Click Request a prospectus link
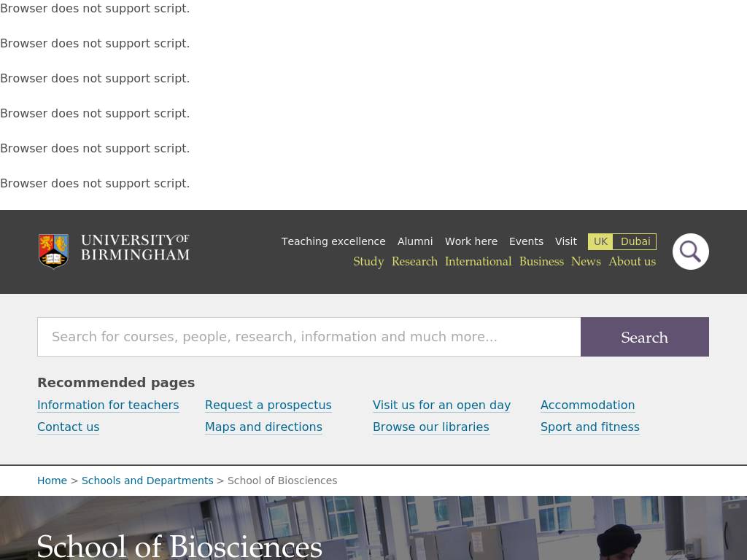 click(x=268, y=405)
